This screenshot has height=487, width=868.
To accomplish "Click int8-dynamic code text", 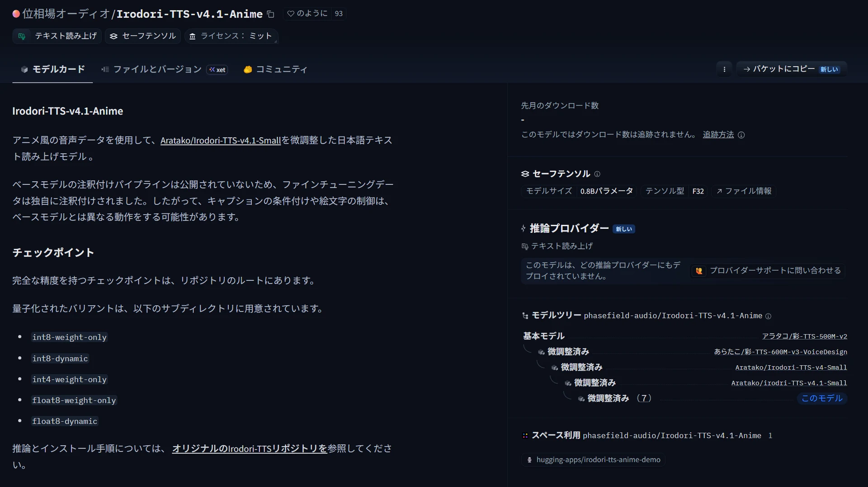I will click(60, 359).
